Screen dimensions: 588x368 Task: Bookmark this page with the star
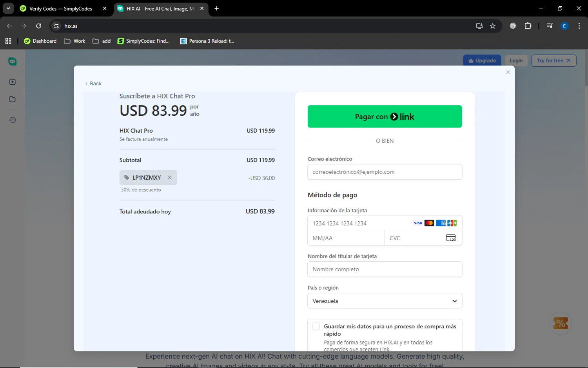tap(493, 26)
